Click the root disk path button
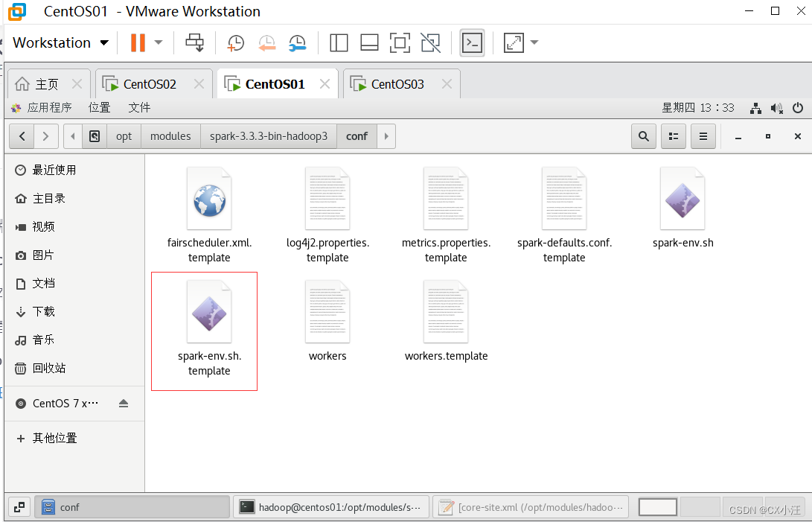The height and width of the screenshot is (522, 812). [x=95, y=136]
